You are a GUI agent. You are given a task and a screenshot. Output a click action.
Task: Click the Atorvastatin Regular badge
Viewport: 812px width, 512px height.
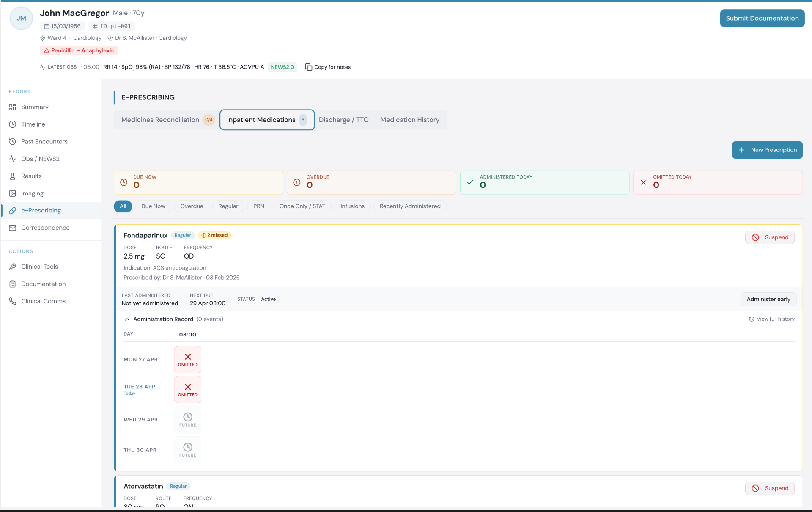pos(178,487)
